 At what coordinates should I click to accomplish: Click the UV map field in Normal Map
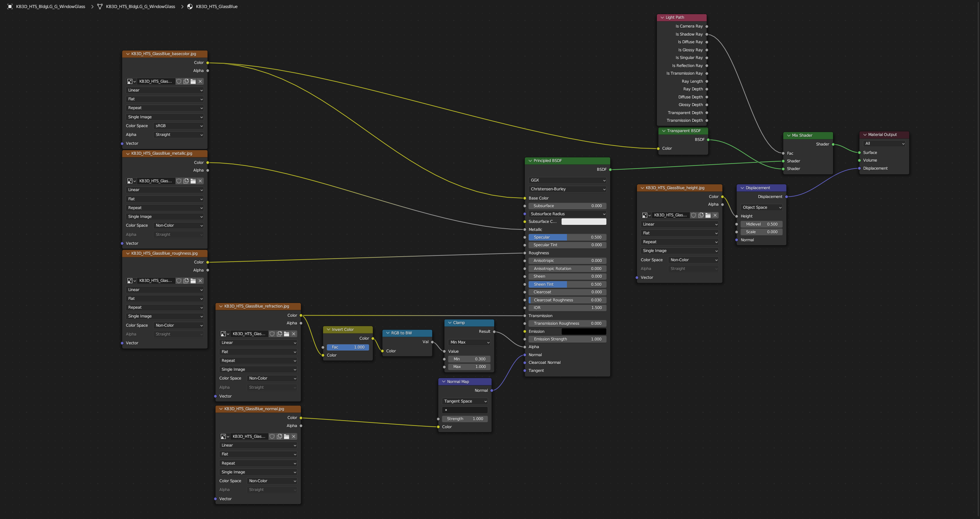tap(465, 410)
